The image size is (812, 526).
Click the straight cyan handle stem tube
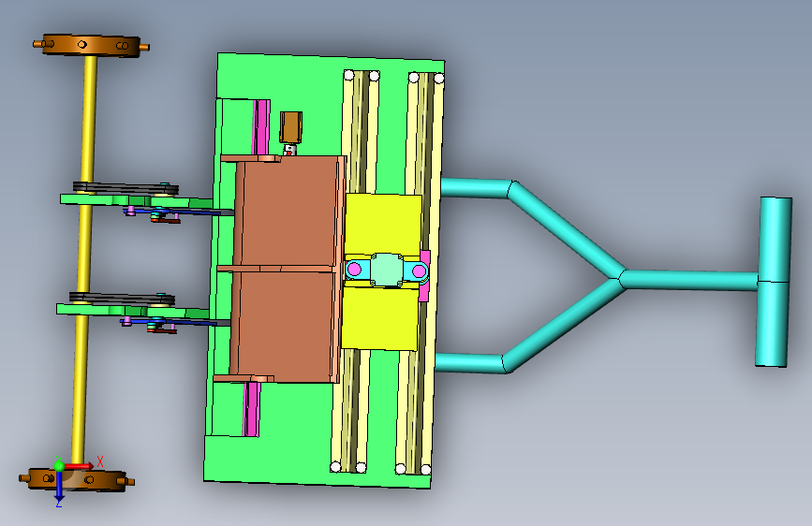690,280
